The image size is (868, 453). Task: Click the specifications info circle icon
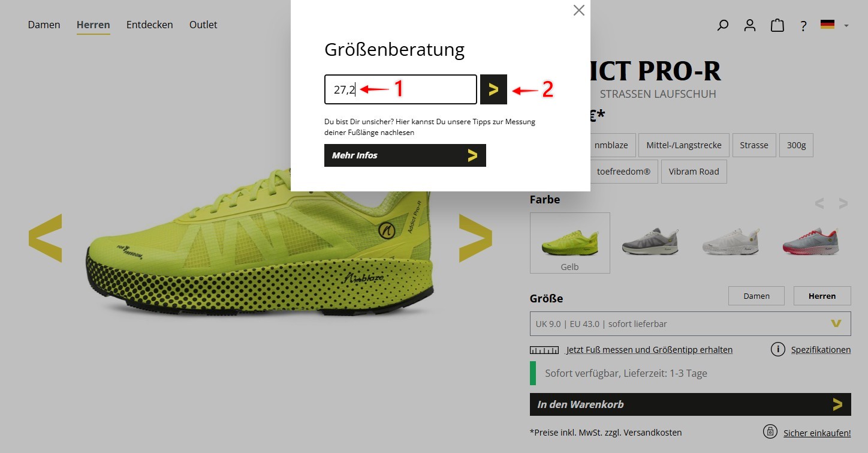[x=778, y=349]
